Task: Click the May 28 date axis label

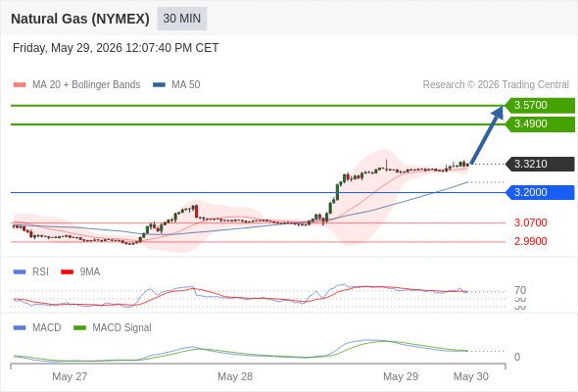Action: [x=235, y=376]
